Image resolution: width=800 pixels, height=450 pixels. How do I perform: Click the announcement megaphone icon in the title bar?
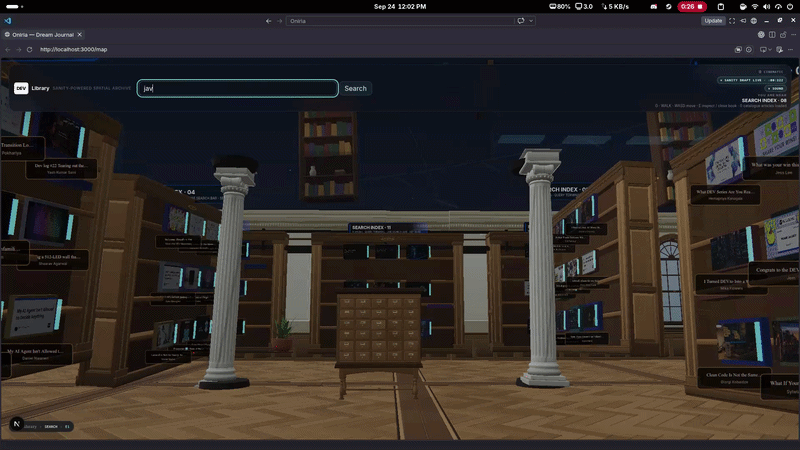743,21
